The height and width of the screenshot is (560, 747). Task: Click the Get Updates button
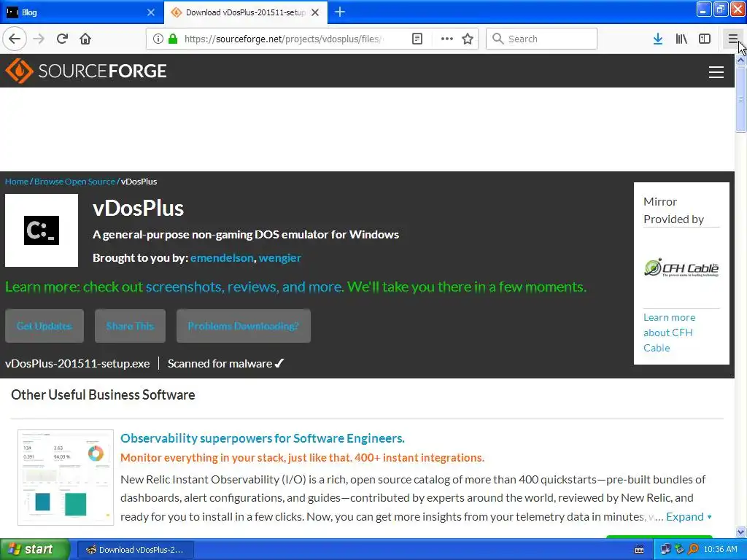pyautogui.click(x=44, y=326)
